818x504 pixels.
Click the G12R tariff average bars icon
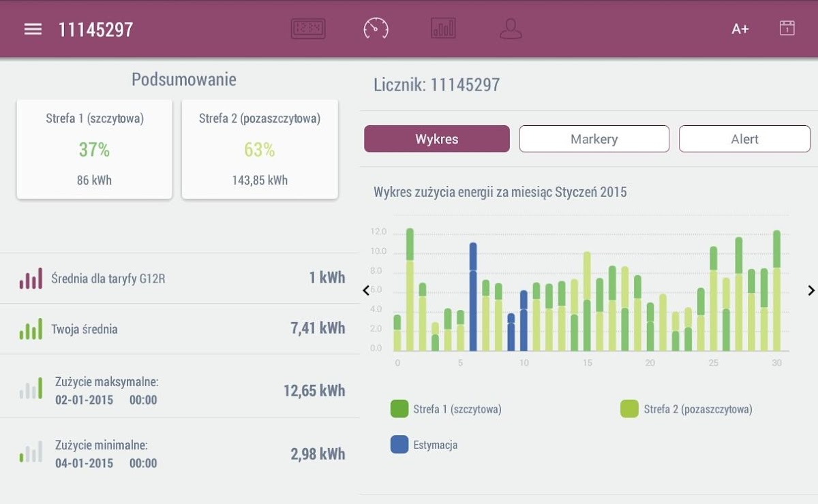(x=31, y=279)
